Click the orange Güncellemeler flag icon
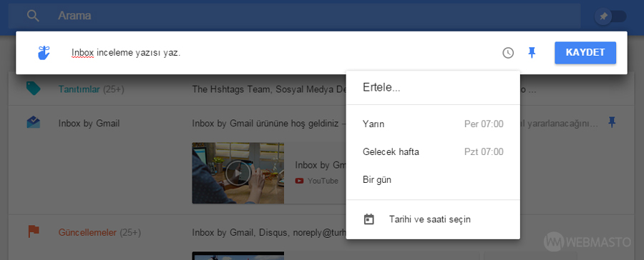 click(x=33, y=231)
